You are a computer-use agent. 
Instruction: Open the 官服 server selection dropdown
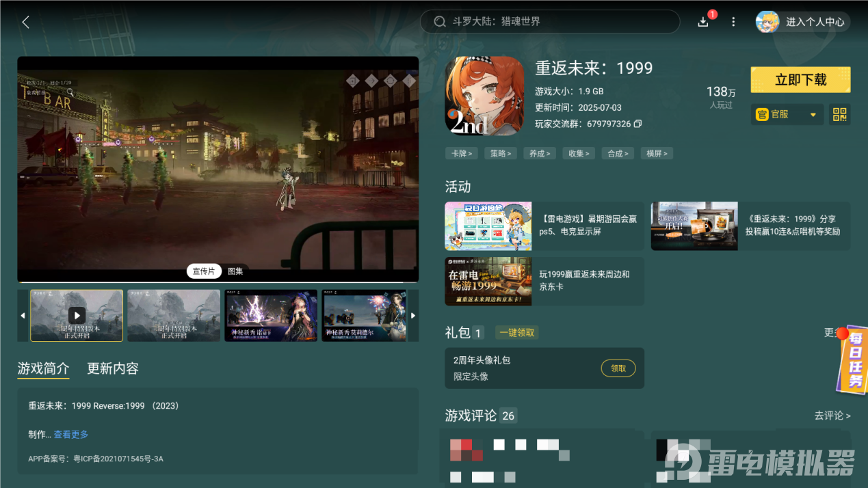tap(787, 114)
